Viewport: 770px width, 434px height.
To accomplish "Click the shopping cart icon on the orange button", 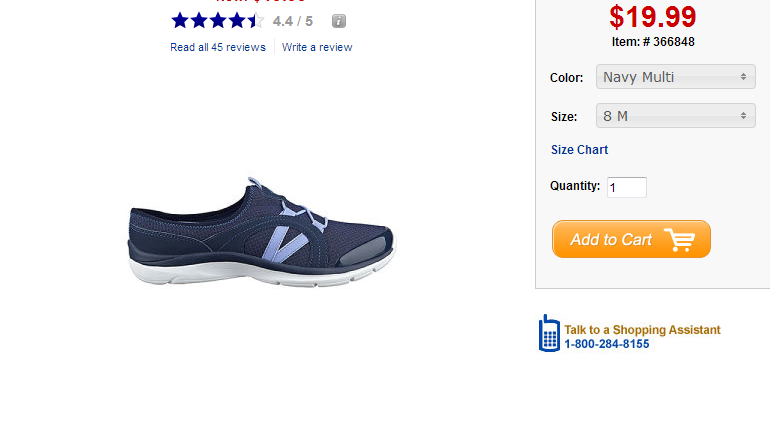I will click(679, 240).
